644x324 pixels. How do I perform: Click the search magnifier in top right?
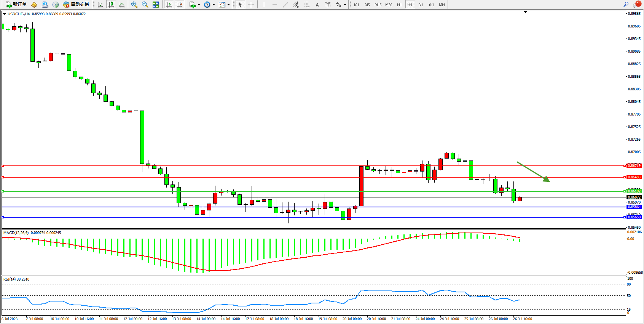[626, 5]
